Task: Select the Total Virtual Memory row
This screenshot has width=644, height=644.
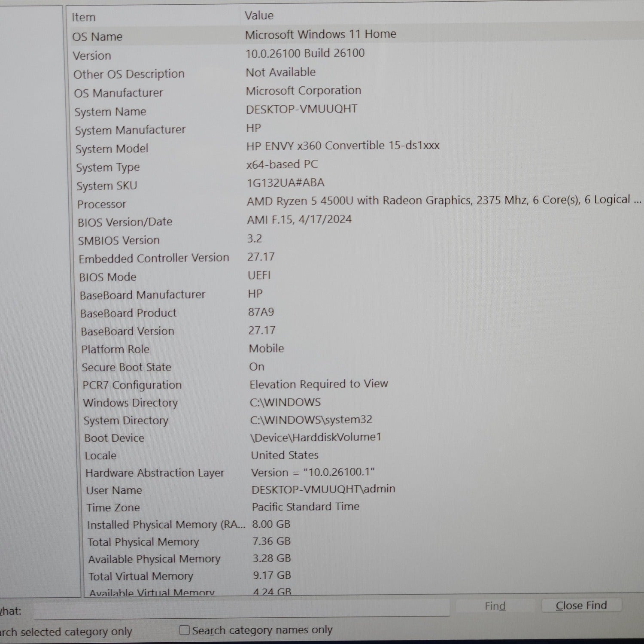Action: [141, 577]
